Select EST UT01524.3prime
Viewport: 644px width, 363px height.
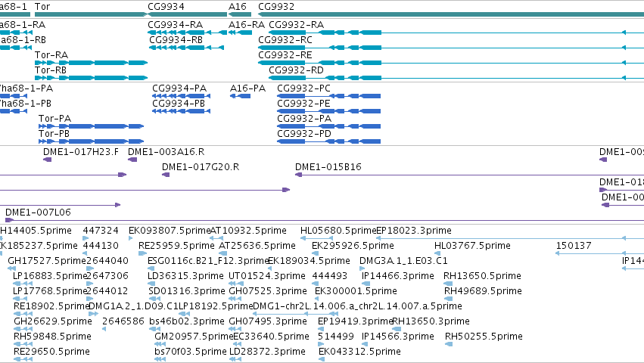coord(267,276)
